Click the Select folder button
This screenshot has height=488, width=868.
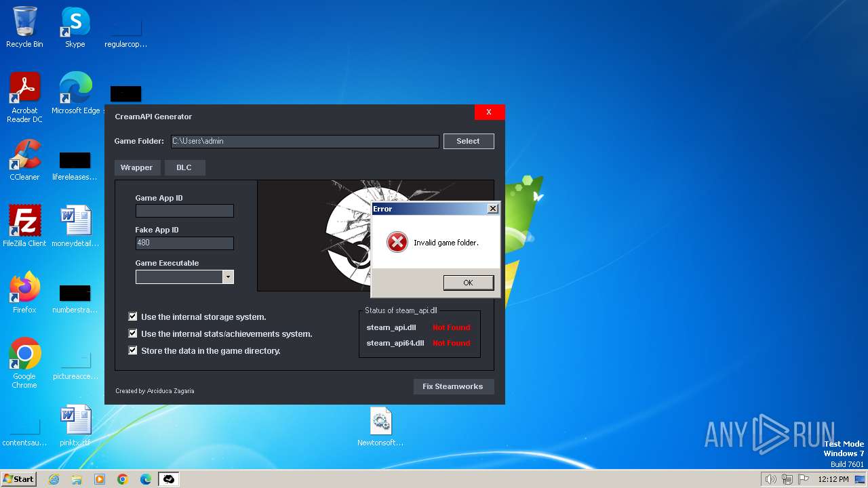click(469, 141)
